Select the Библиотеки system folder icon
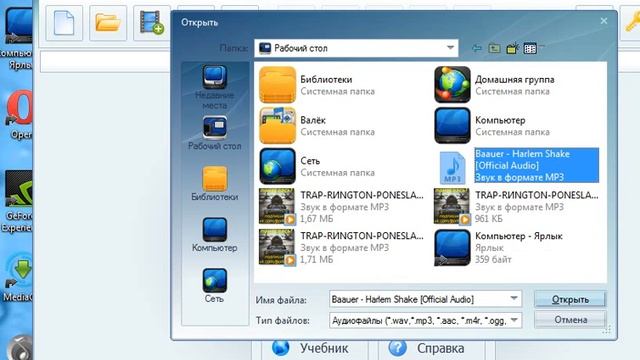 278,85
